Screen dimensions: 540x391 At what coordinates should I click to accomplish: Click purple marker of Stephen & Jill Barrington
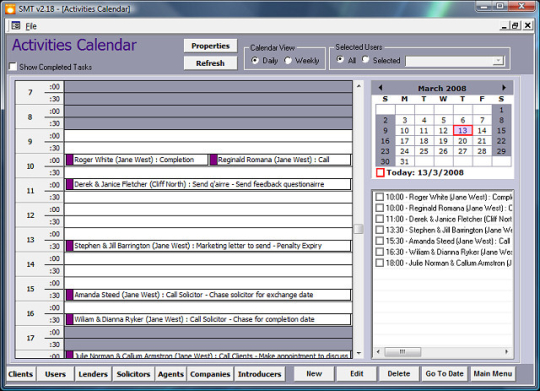click(70, 246)
